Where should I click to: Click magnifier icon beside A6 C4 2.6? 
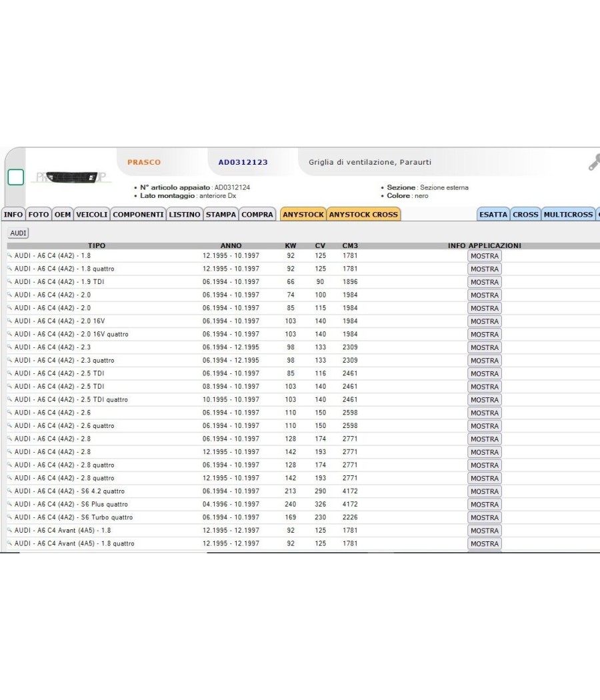coord(9,412)
